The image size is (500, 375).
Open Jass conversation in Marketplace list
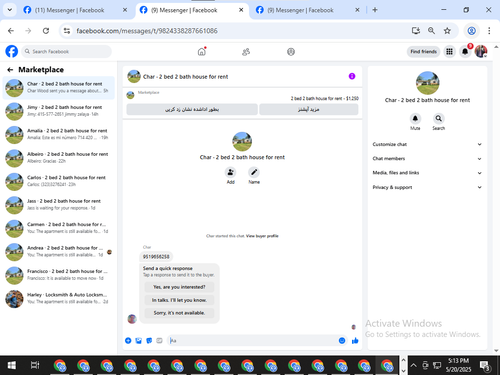(59, 205)
